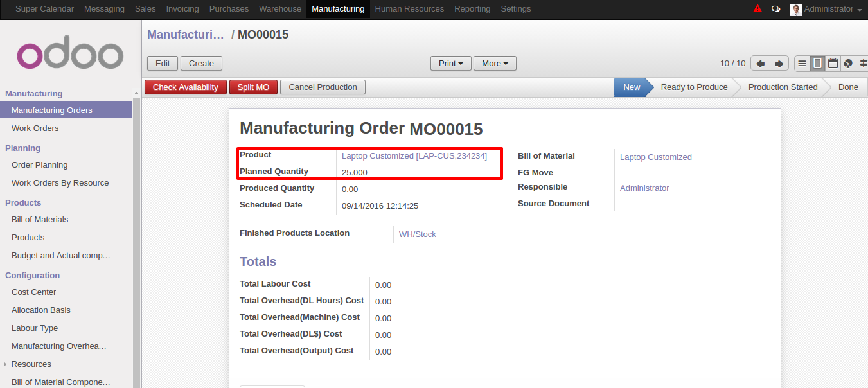Open Manufacturing Orders in sidebar

tap(66, 110)
